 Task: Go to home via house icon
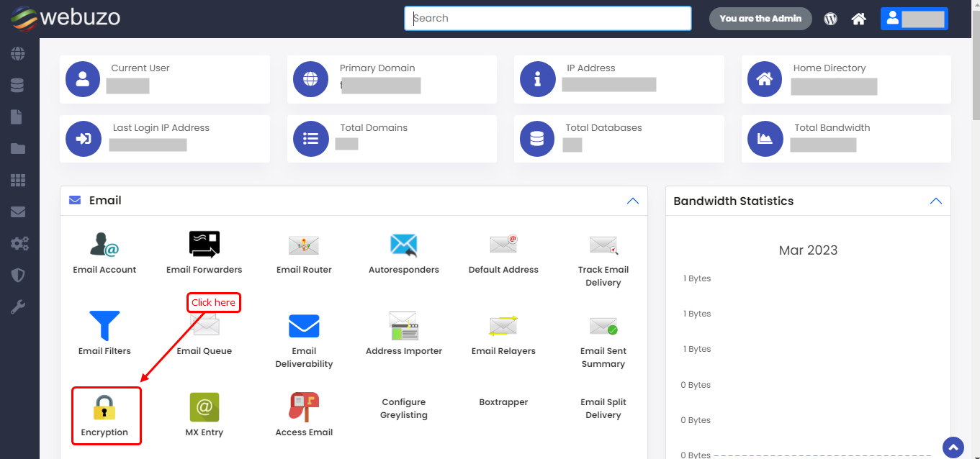point(858,19)
